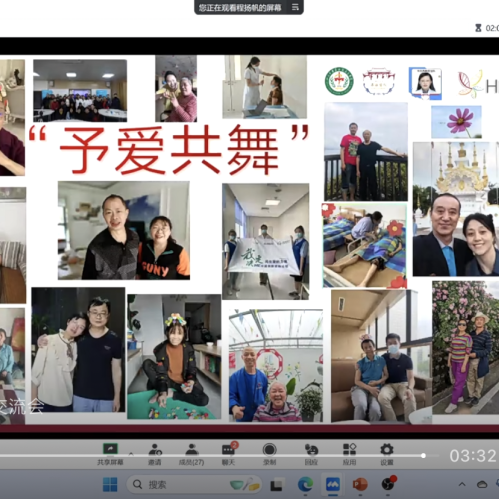Select the doctor examining patient photo
The width and height of the screenshot is (499, 499).
pos(265,87)
